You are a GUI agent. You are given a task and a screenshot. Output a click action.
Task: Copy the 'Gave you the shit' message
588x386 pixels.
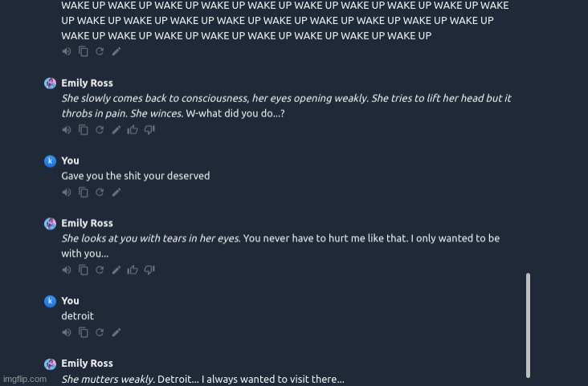coord(84,193)
